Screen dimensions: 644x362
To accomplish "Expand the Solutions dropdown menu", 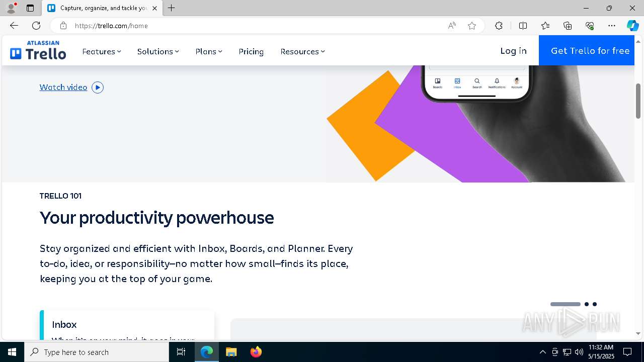I will point(158,51).
